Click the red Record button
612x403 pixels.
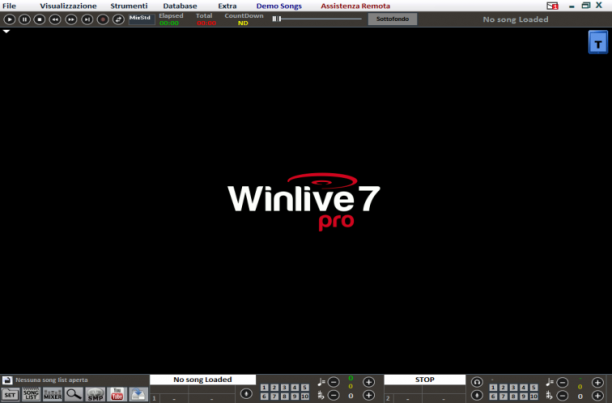(x=103, y=19)
